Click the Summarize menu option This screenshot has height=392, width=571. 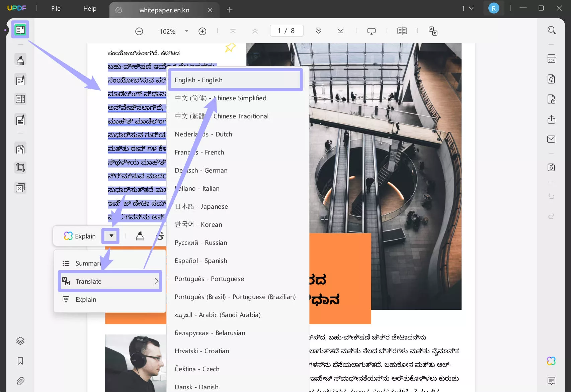86,263
